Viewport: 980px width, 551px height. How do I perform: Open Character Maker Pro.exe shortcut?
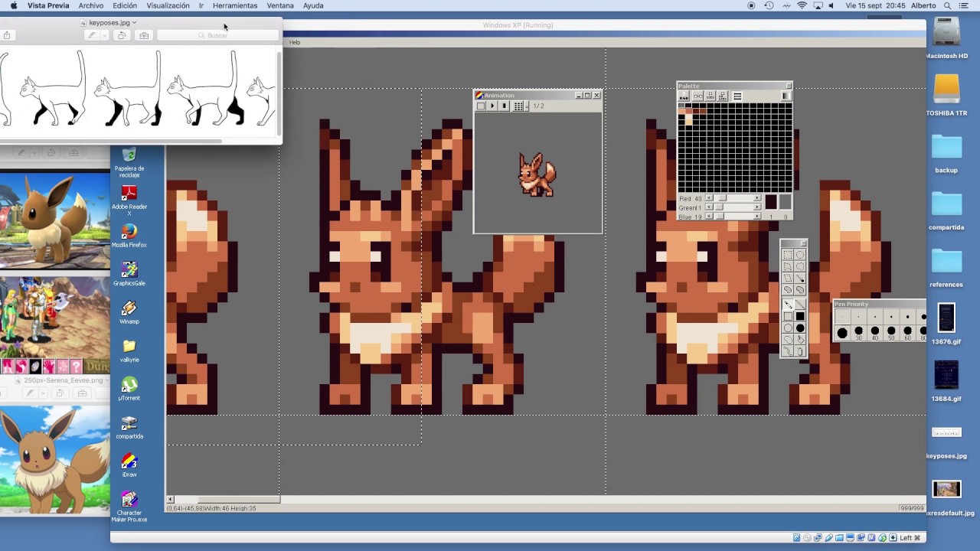tap(129, 507)
